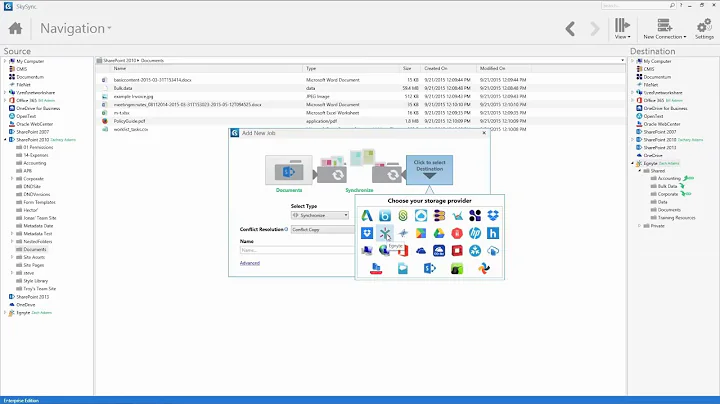
Task: Choose Box storage provider icon
Action: click(x=385, y=215)
